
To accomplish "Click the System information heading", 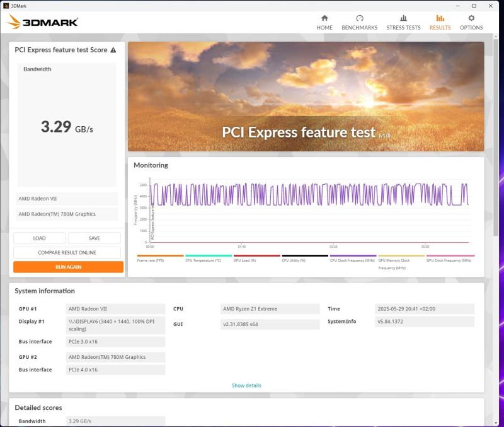I will 45,291.
